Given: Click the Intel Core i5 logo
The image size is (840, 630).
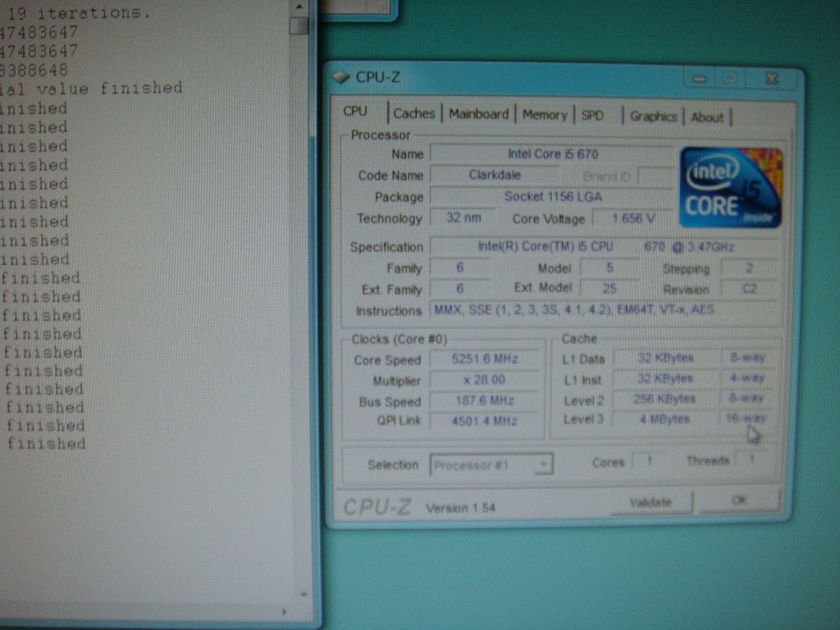Looking at the screenshot, I should [x=731, y=188].
